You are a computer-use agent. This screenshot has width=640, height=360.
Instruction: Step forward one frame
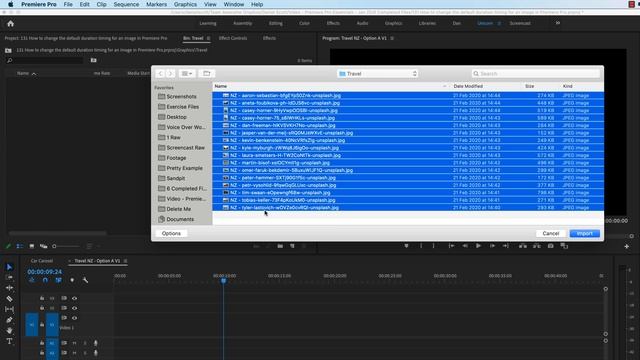click(x=492, y=246)
